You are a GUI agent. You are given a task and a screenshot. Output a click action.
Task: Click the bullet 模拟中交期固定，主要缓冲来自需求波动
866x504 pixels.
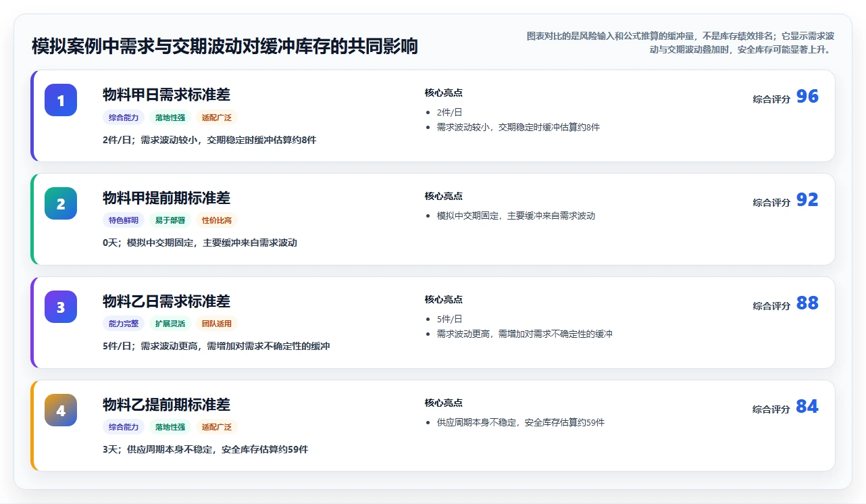point(516,216)
